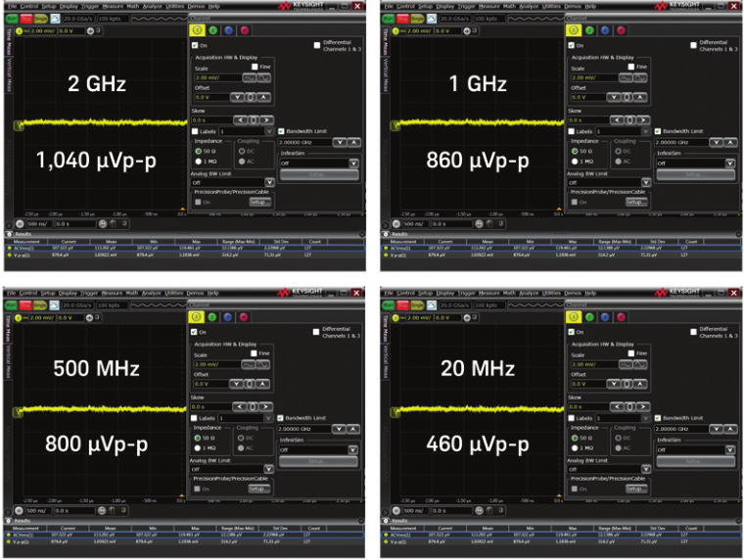744x560 pixels.
Task: Open Labels dropdown in 2 GHz window
Action: 269,131
